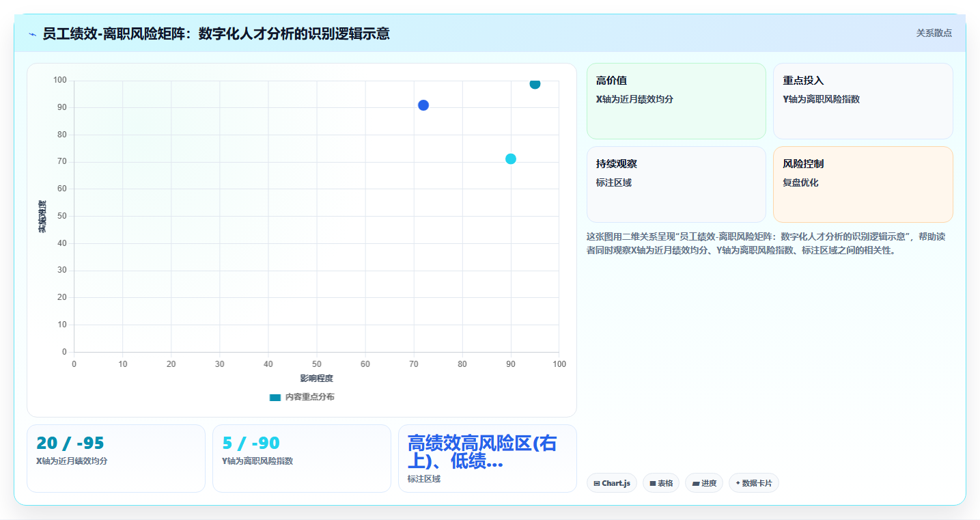The image size is (980, 520).
Task: Click the 实施难度 y-axis title
Action: (x=42, y=216)
